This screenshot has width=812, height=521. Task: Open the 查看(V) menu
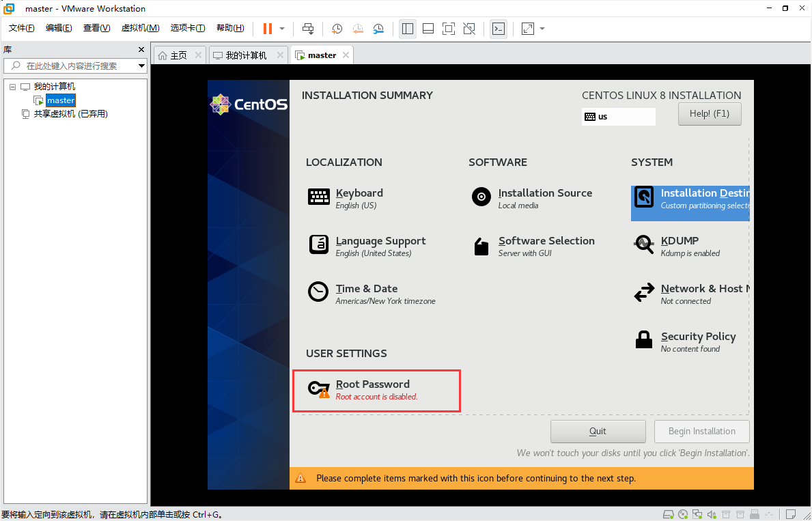pyautogui.click(x=96, y=28)
